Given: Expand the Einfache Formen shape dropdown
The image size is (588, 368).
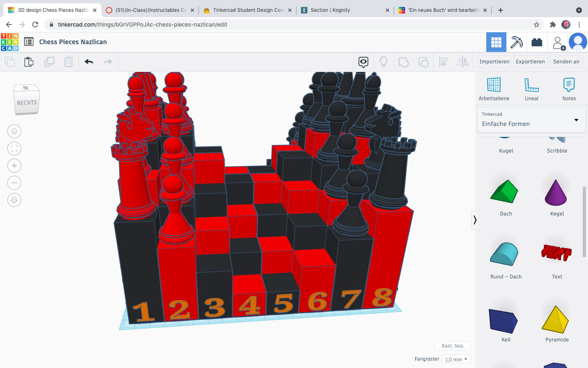Looking at the screenshot, I should coord(531,120).
